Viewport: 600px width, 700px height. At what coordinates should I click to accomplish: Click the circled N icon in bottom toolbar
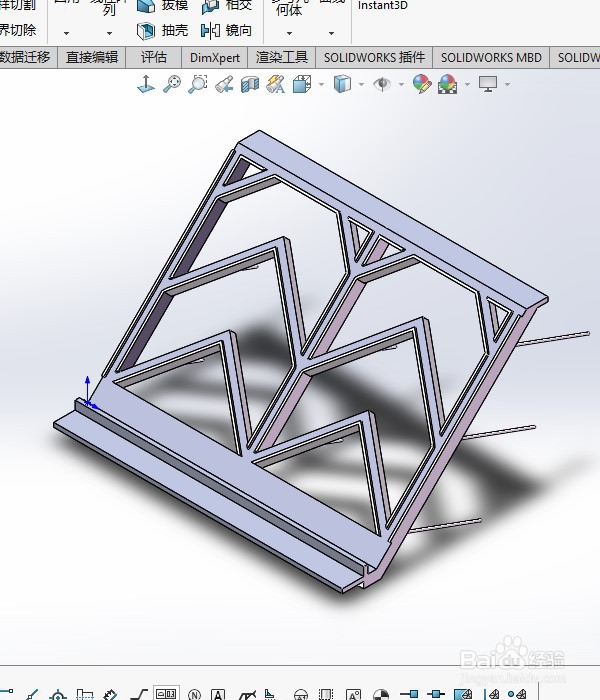click(x=194, y=695)
